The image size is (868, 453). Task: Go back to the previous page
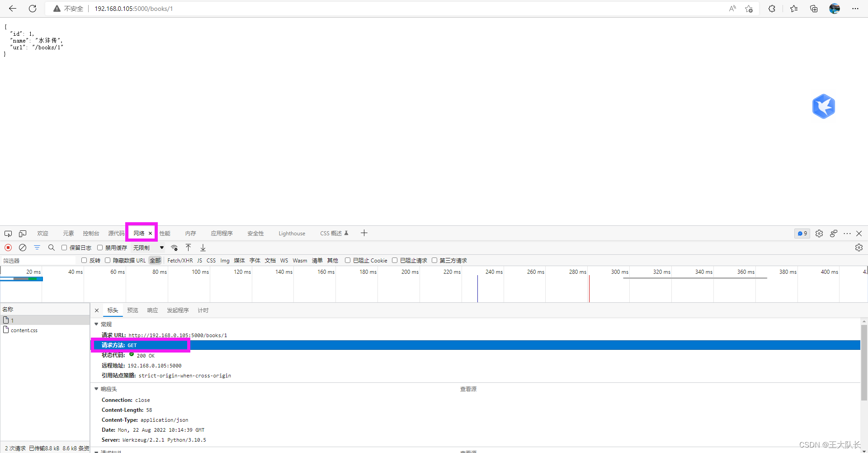pos(13,9)
